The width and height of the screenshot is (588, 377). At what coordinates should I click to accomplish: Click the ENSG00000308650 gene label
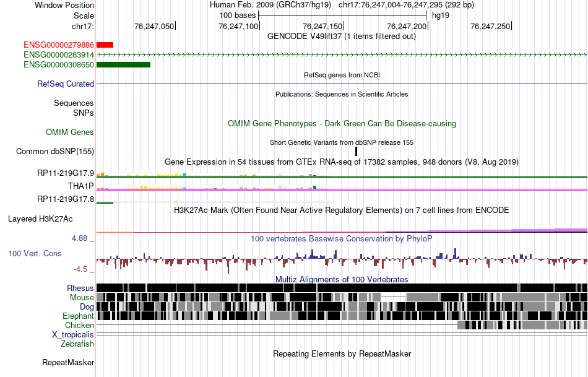coord(59,64)
